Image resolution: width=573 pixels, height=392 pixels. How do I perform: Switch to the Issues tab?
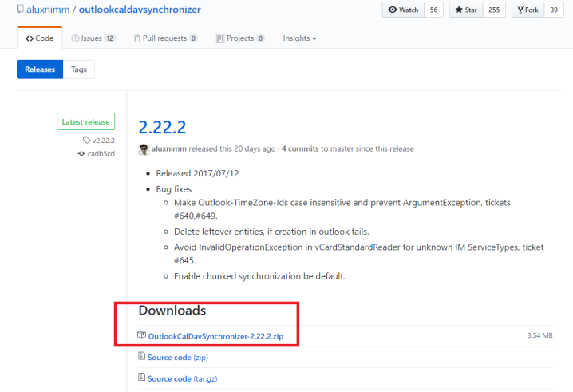pyautogui.click(x=93, y=38)
